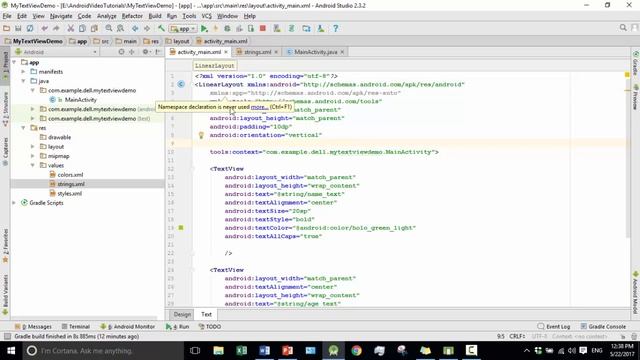
Task: Click the layout breadcrumb in navigation bar
Action: (178, 41)
